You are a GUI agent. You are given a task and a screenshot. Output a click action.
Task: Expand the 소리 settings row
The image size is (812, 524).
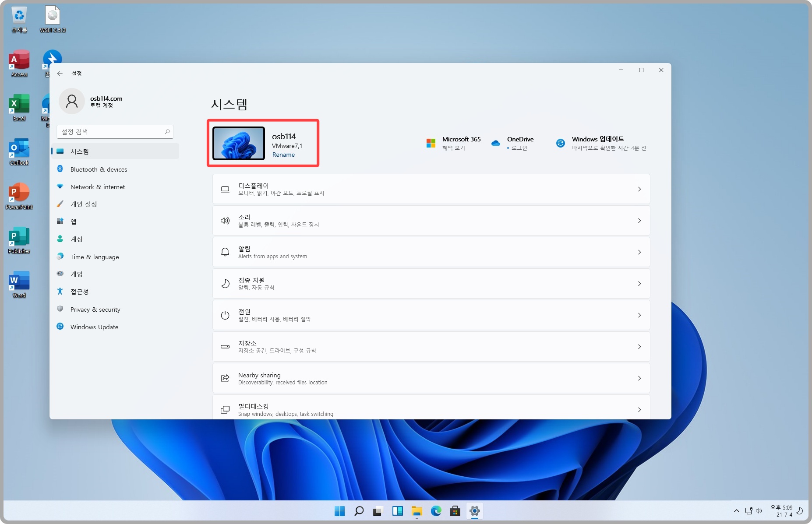pyautogui.click(x=431, y=221)
